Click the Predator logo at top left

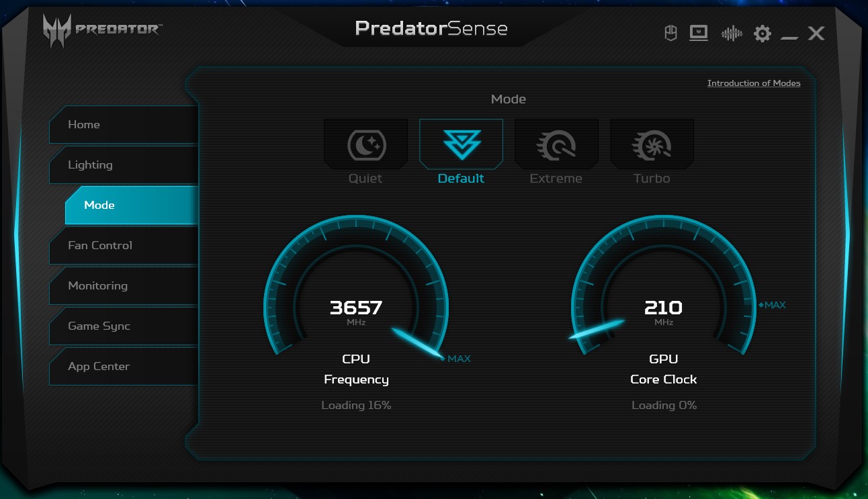tap(102, 30)
